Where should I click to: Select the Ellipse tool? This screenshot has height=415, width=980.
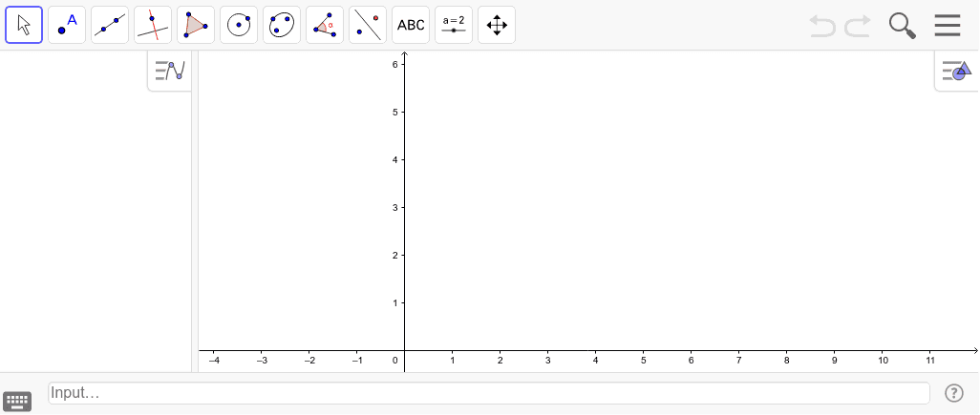282,25
